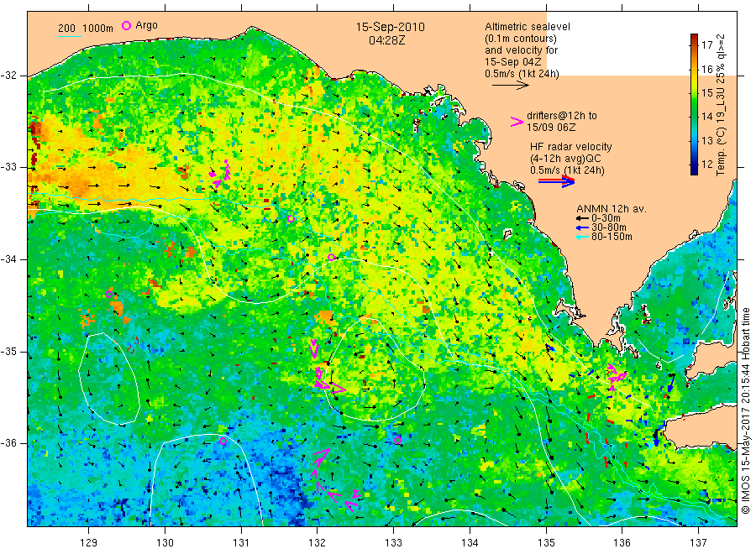
Task: Click Argo float circle near 33.5°S 131.7°E
Action: point(291,219)
